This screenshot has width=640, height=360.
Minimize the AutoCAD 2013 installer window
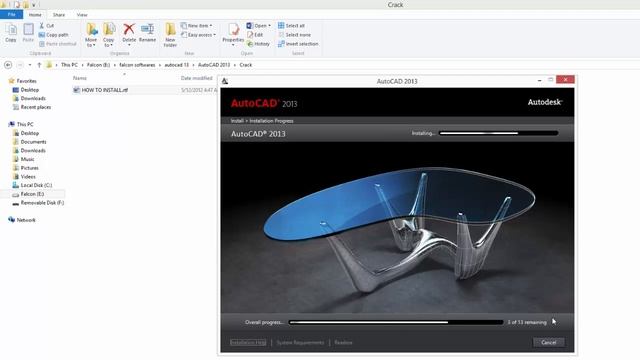click(540, 80)
